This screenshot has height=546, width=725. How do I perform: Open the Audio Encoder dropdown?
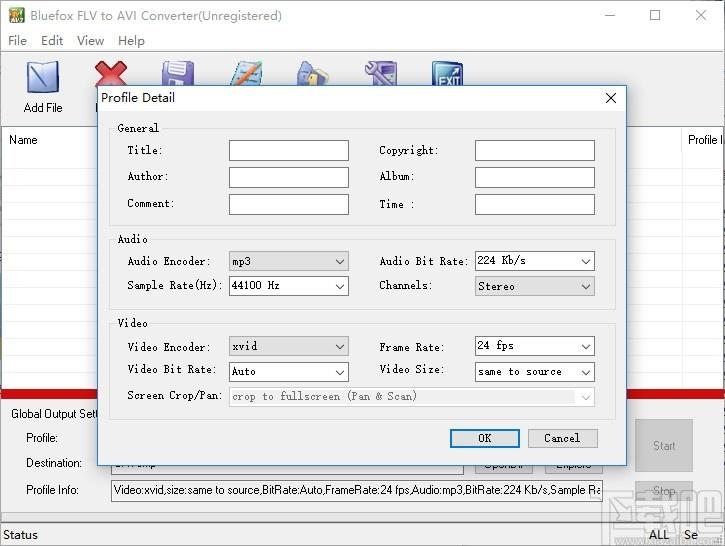coord(289,261)
